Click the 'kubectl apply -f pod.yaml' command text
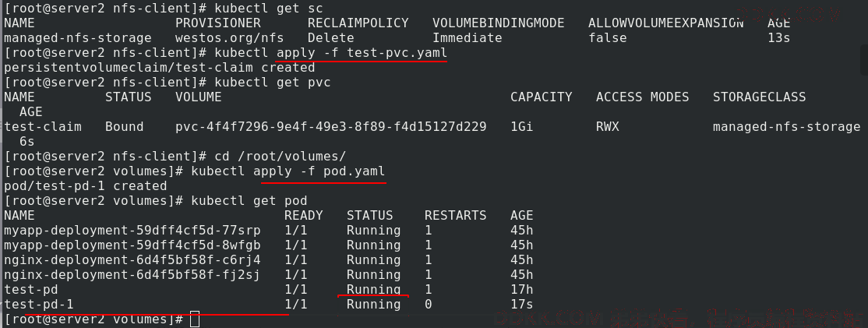Screen dimensions: 868x328 [288, 171]
